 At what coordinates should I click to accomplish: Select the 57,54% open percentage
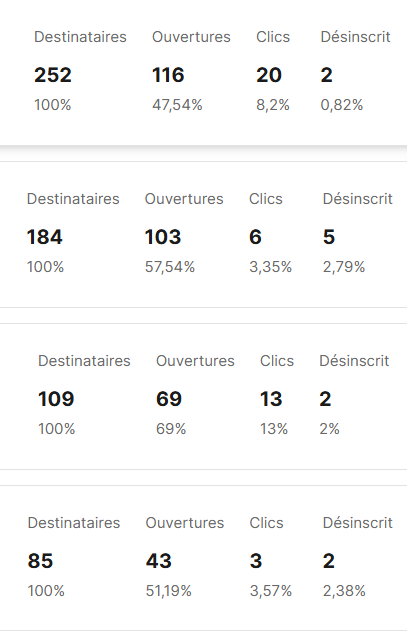pos(170,267)
